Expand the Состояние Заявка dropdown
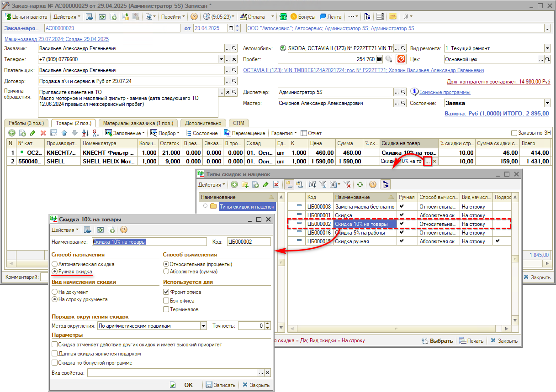Image resolution: width=556 pixels, height=392 pixels. tap(547, 103)
